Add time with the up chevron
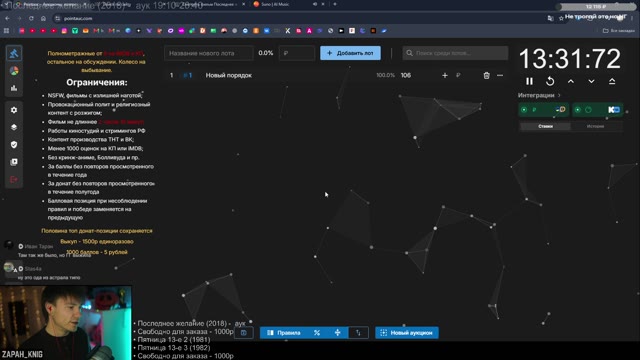This screenshot has height=360, width=640. [571, 81]
